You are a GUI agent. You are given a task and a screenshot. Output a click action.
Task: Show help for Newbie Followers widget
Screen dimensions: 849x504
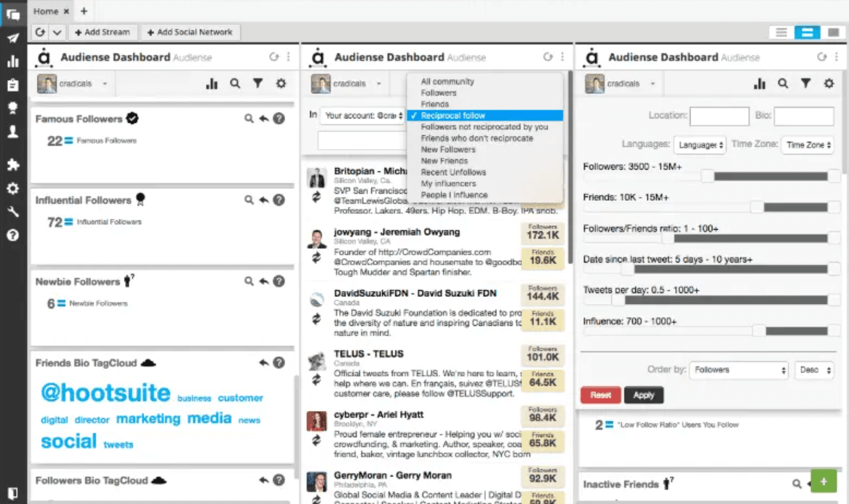coord(279,281)
